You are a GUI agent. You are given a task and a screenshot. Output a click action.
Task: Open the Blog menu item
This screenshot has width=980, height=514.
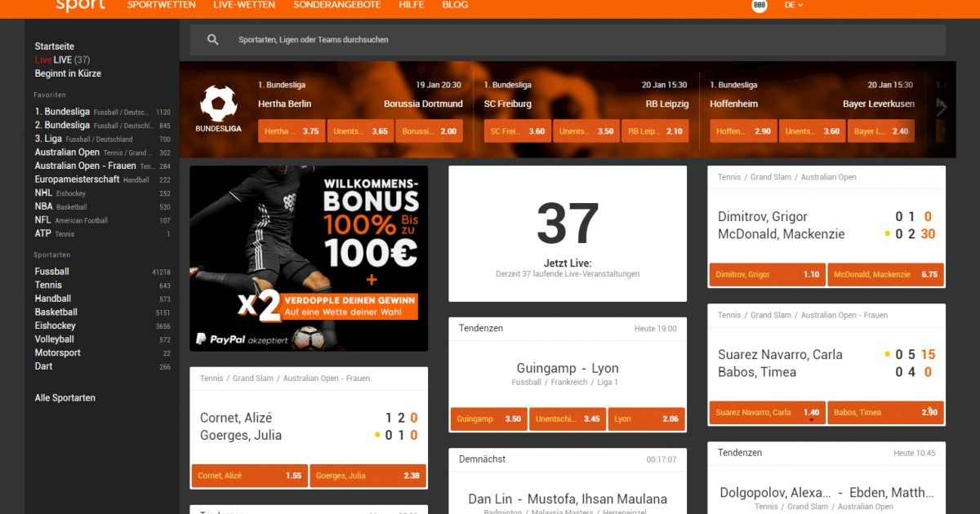455,5
